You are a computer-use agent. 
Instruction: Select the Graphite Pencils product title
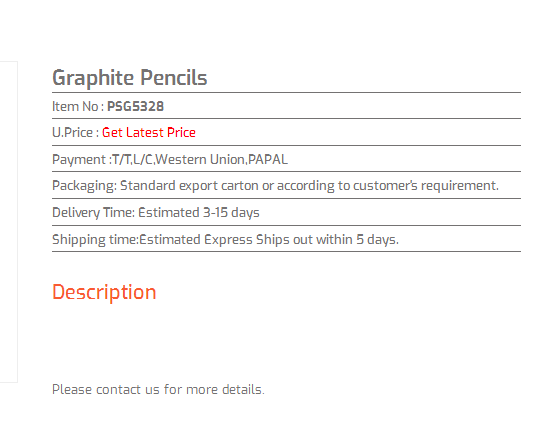tap(130, 78)
